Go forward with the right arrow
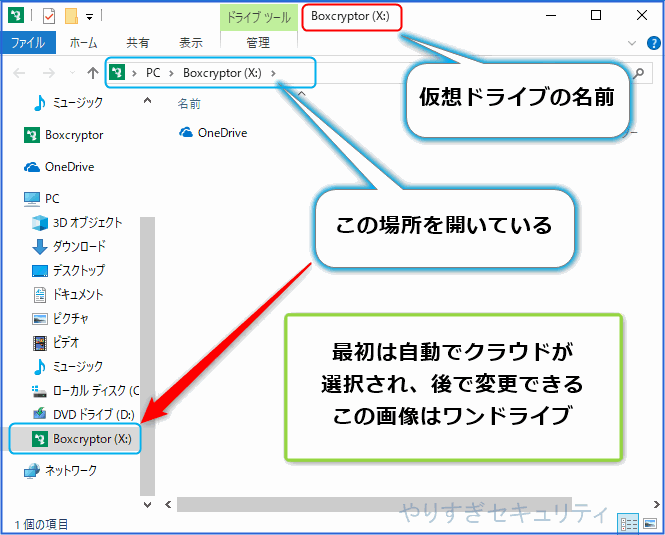665x535 pixels. [49, 73]
